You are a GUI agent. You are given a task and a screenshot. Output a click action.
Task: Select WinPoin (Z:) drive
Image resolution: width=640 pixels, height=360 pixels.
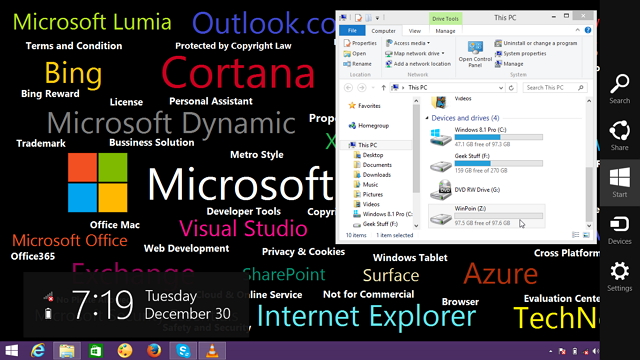pyautogui.click(x=487, y=216)
